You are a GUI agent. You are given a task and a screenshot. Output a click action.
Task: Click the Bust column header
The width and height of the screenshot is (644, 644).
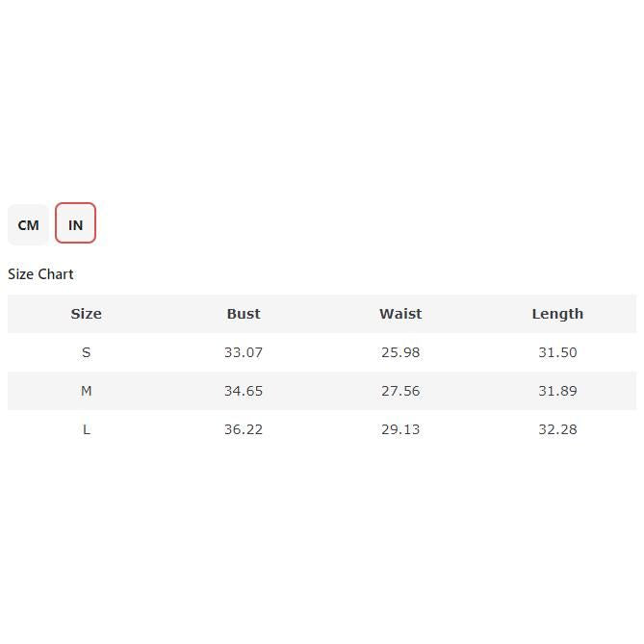pos(244,314)
